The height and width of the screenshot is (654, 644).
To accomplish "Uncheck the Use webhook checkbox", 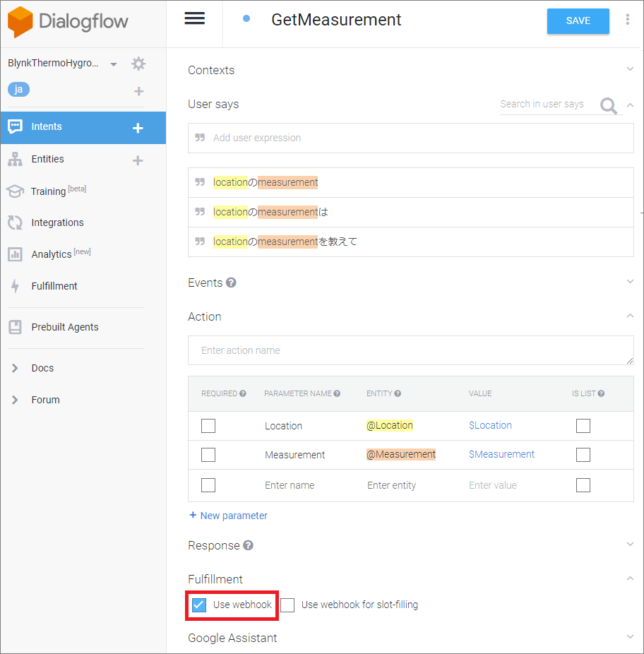I will click(199, 605).
